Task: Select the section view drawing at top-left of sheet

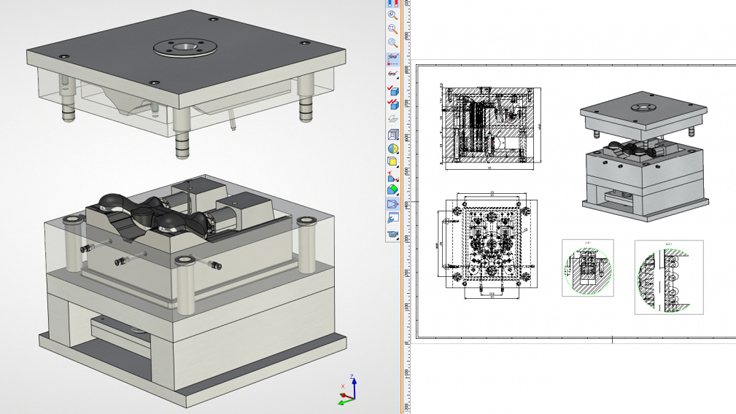Action: pyautogui.click(x=491, y=128)
